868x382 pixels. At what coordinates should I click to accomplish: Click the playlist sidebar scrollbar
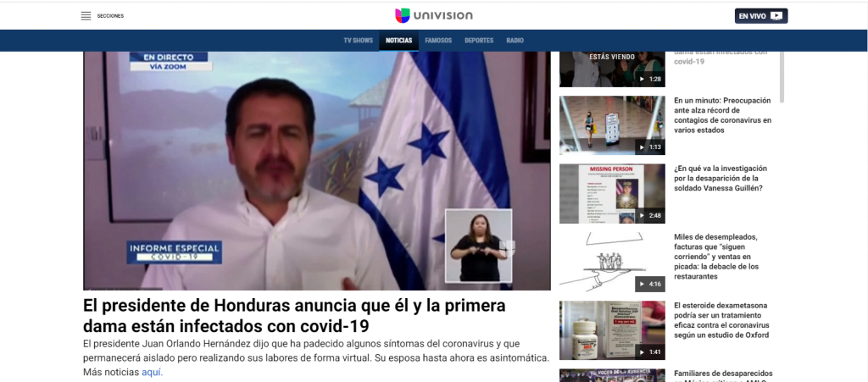click(x=782, y=76)
